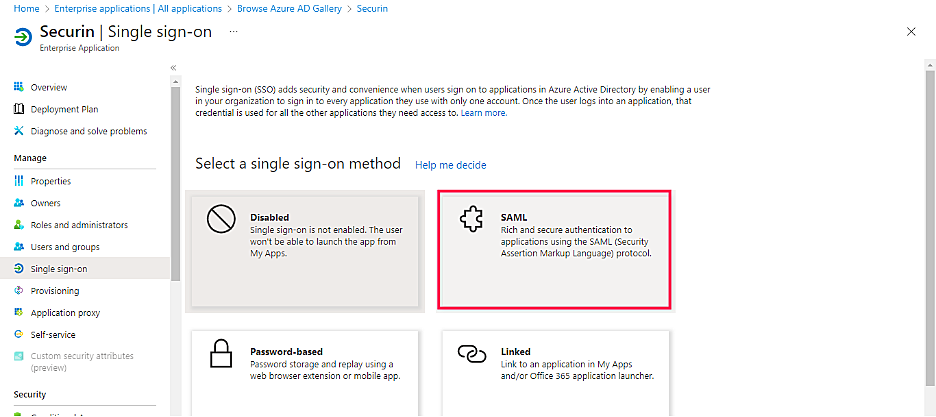Click the Deployment Plan book icon
936x417 pixels.
pos(19,109)
